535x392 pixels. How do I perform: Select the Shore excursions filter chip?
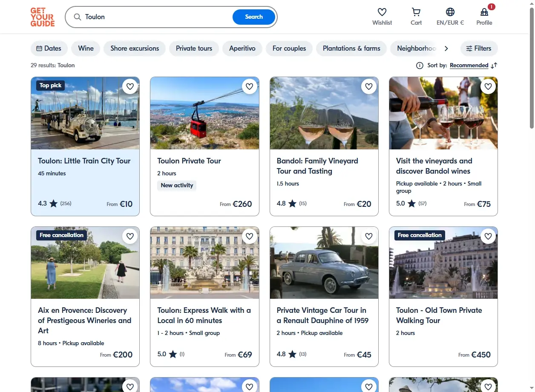(135, 49)
